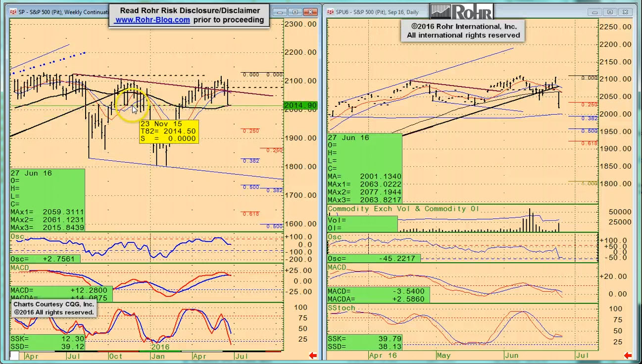Close the SP weekly chart window
The height and width of the screenshot is (364, 642).
310,12
